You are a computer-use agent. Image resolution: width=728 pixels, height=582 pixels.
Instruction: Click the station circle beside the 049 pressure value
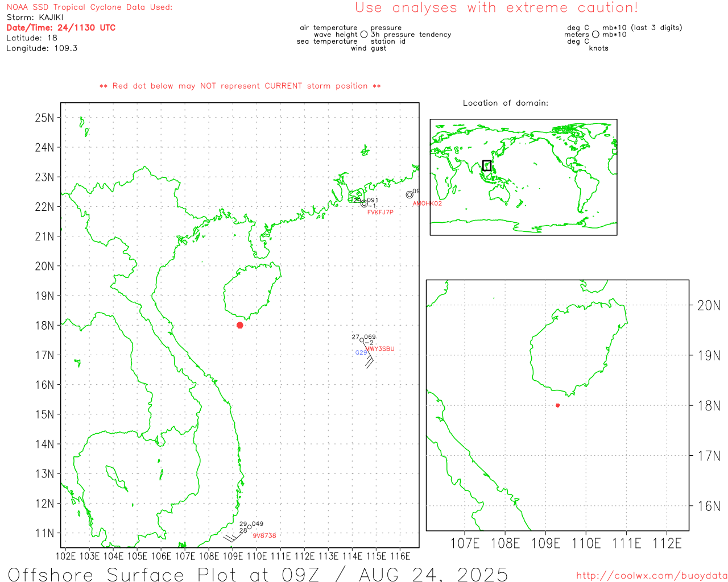pos(249,527)
